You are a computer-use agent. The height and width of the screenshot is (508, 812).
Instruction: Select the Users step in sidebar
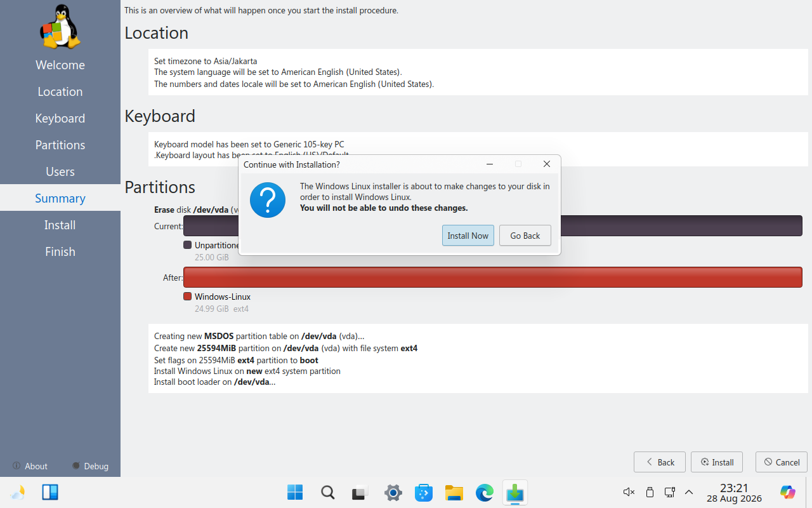(60, 171)
